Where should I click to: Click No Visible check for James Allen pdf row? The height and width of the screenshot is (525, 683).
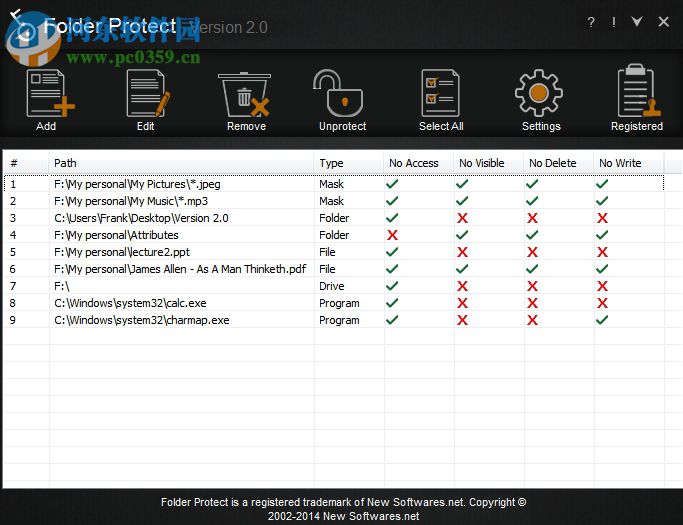(x=462, y=269)
